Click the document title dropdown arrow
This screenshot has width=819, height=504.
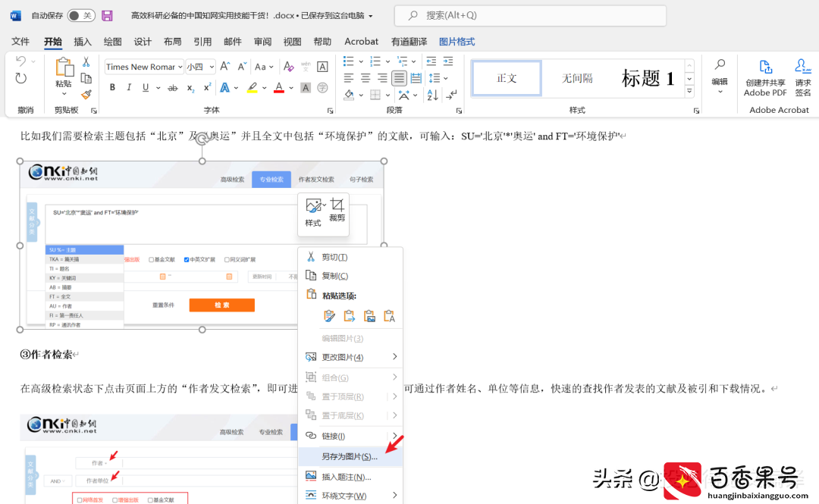(x=371, y=16)
